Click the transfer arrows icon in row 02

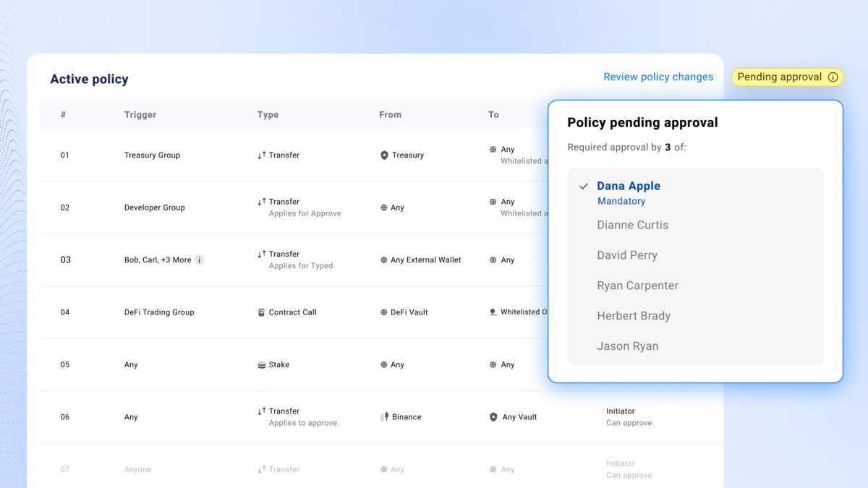(x=262, y=202)
